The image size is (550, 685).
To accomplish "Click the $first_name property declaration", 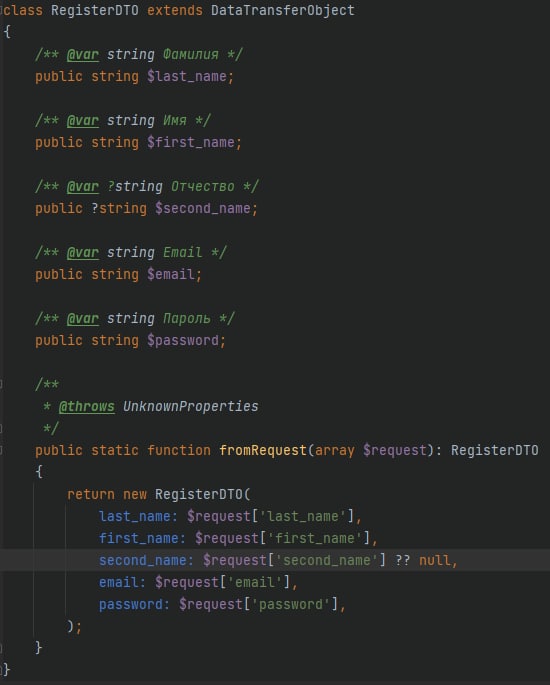I will click(x=190, y=142).
